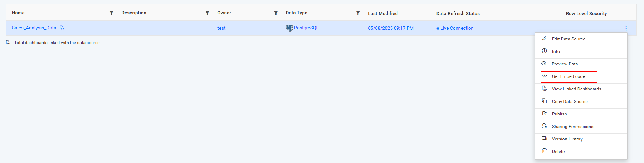Screen dimensions: 644x163
Task: Click the Owner column header
Action: (x=224, y=13)
